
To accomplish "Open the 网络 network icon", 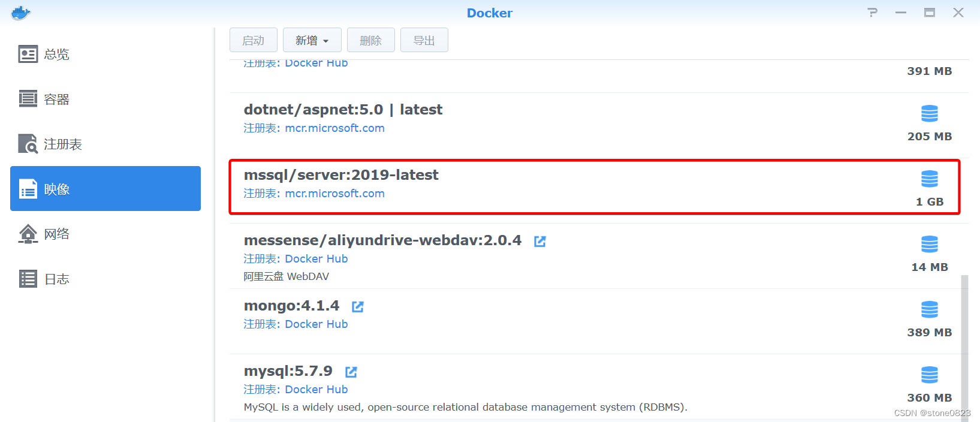I will tap(28, 234).
